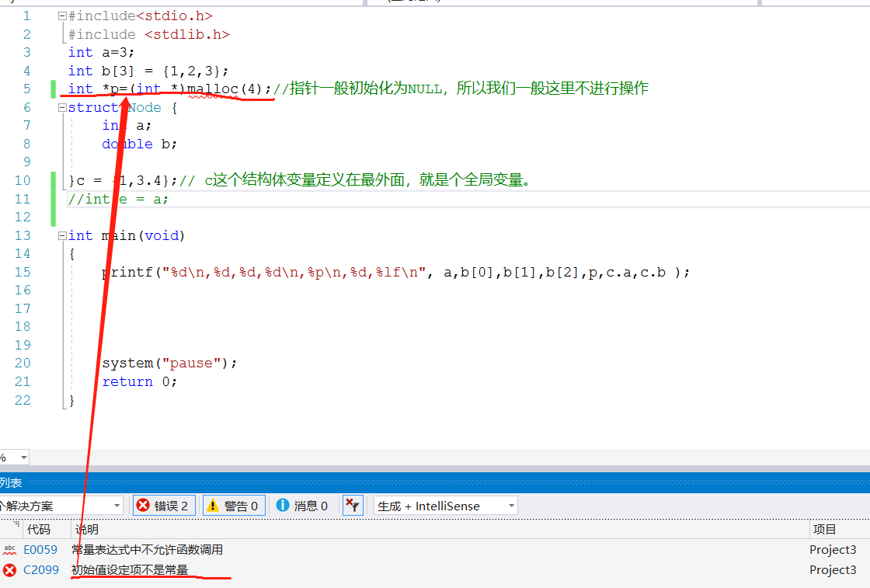This screenshot has width=870, height=588.
Task: Click the int b[3] array declaration
Action: coord(148,71)
